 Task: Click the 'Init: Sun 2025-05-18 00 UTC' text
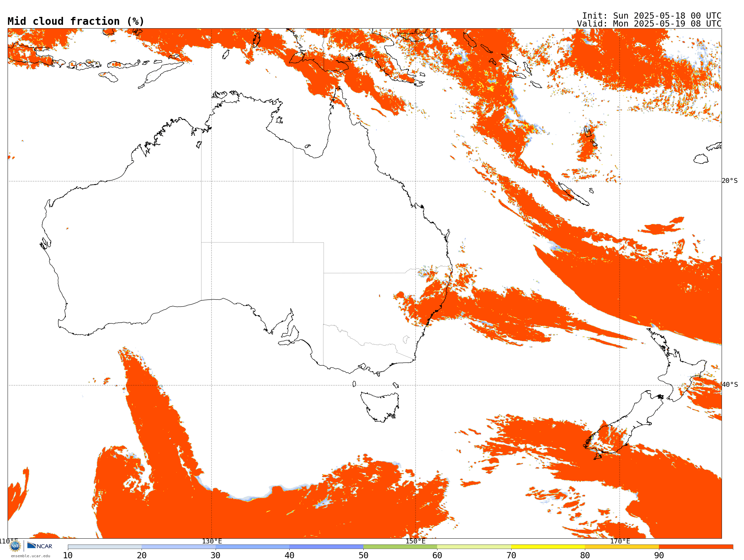(x=651, y=16)
